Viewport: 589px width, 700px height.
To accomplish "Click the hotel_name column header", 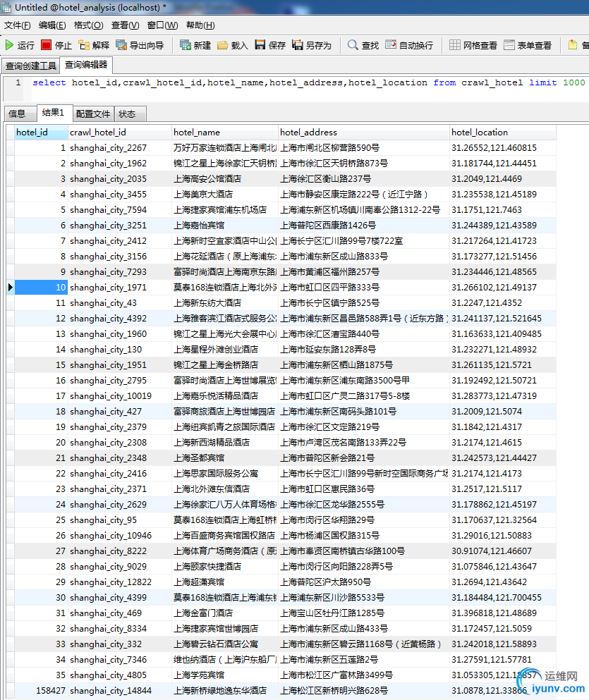I will coord(224,132).
